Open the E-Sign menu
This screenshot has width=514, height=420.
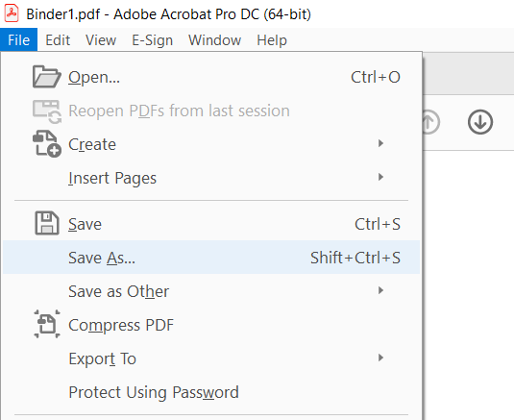point(153,40)
